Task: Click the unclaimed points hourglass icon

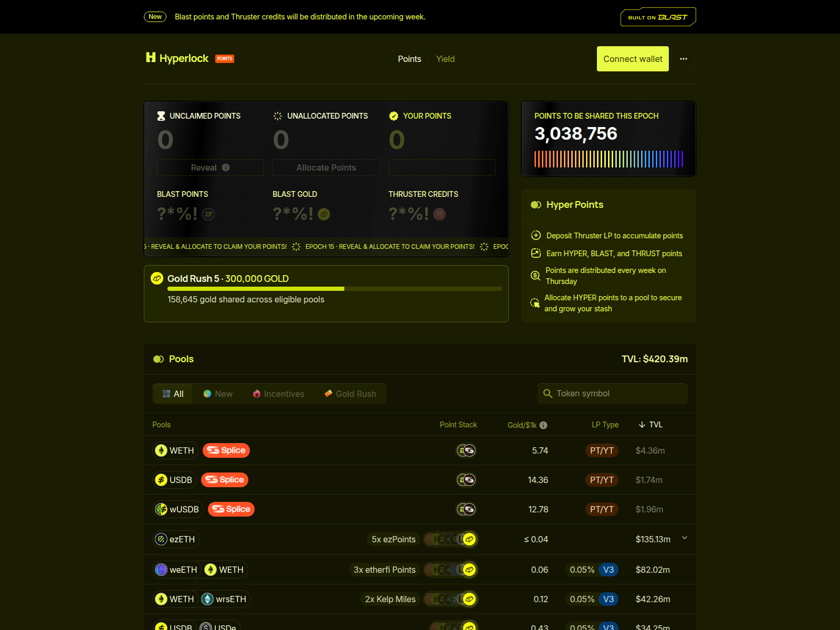Action: 160,116
